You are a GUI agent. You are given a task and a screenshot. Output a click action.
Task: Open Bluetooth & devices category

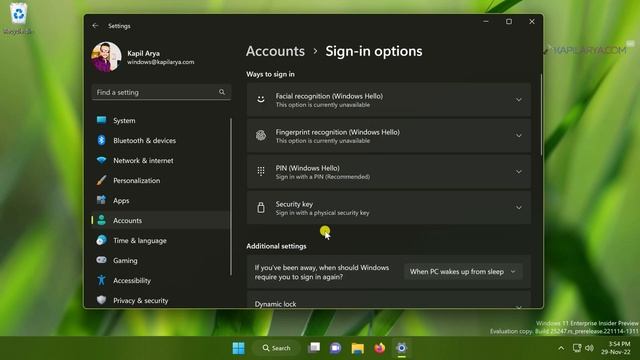click(x=160, y=140)
